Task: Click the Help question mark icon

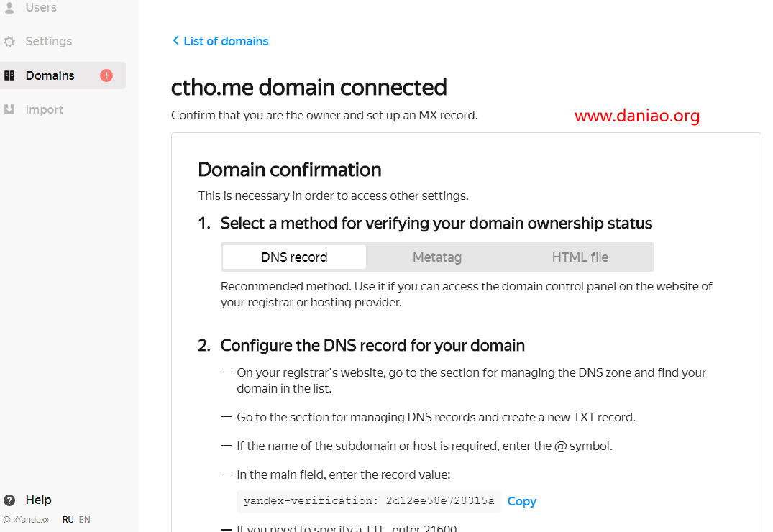Action: [9, 500]
